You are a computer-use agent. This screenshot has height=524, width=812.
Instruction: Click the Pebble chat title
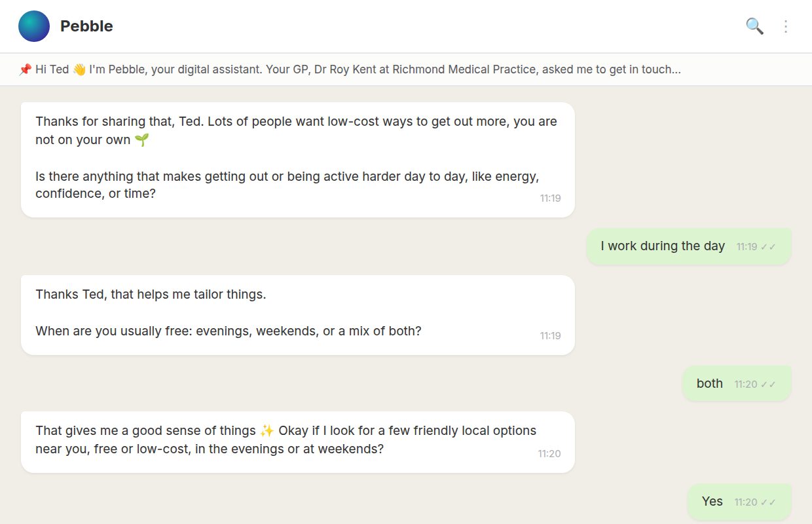[86, 26]
